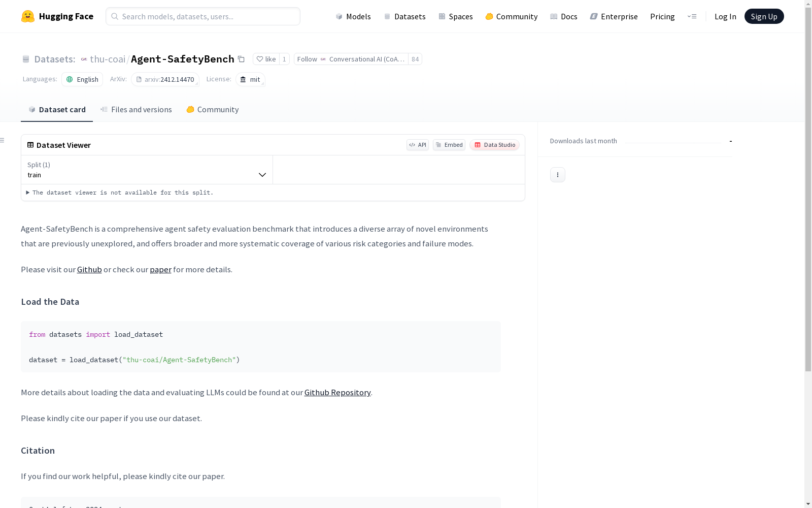
Task: Open the thu-coai organization link
Action: [108, 59]
